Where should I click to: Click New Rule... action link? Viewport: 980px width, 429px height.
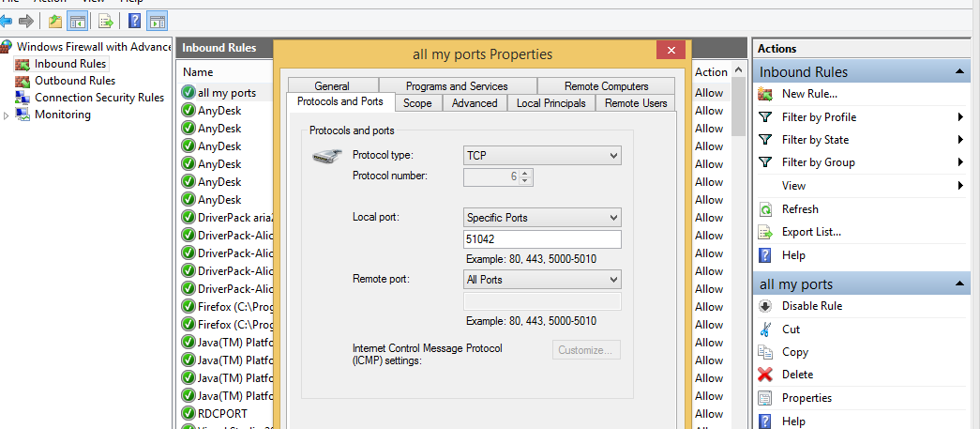[809, 95]
